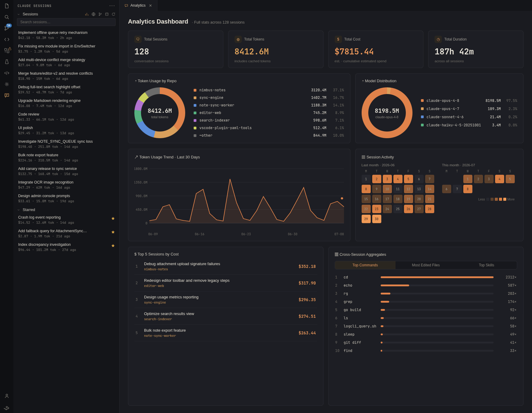Screen dimensions: 532x413
Task: Click claude-opus-4-7 model legend entry
Action: coord(469,109)
